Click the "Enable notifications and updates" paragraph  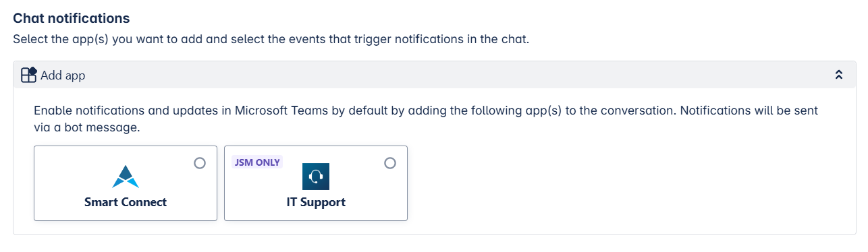pyautogui.click(x=426, y=119)
